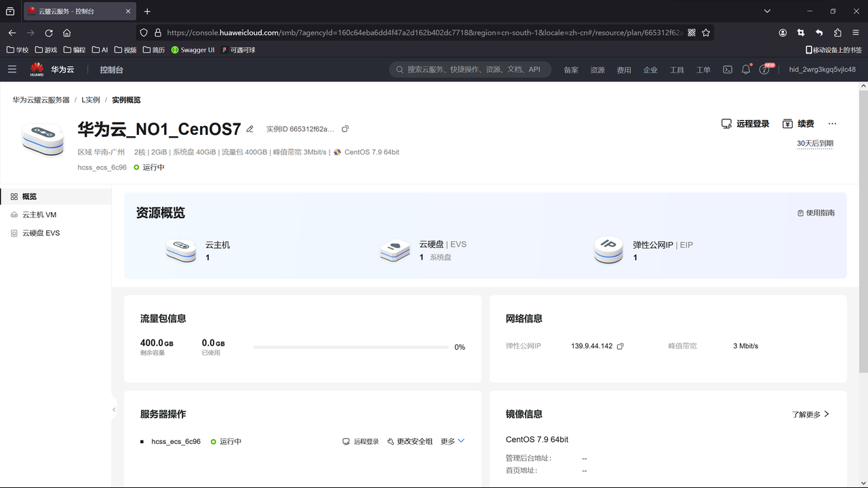
Task: Open browser extensions puzzle icon
Action: point(837,33)
